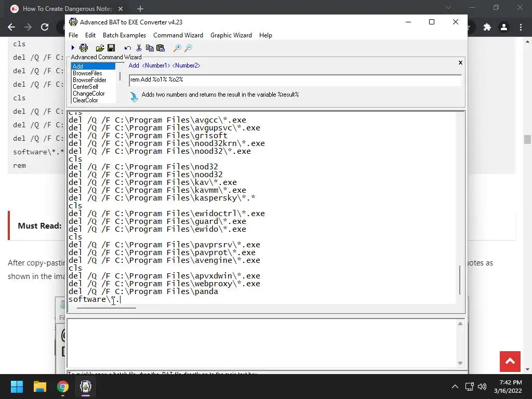The height and width of the screenshot is (399, 532).
Task: Open the Chrome profile avatar
Action: pyautogui.click(x=504, y=27)
